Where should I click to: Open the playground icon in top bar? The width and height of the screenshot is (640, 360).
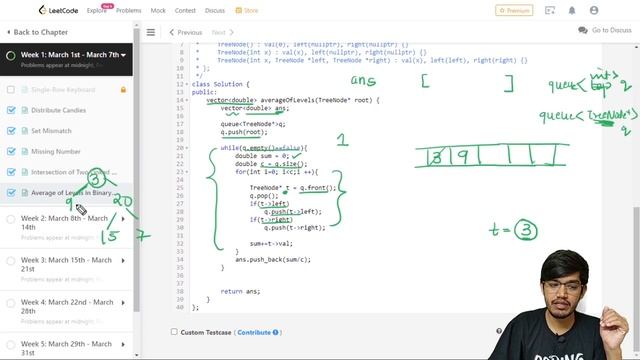[550, 10]
